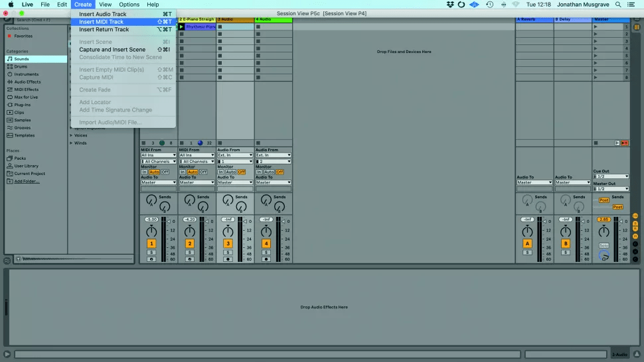The height and width of the screenshot is (362, 644).
Task: Open track 1 MIDI From dropdown
Action: tap(159, 155)
